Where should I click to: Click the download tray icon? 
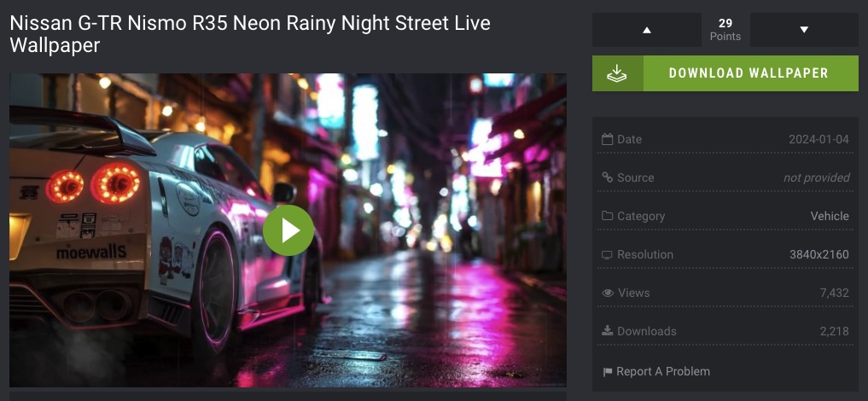(x=617, y=73)
